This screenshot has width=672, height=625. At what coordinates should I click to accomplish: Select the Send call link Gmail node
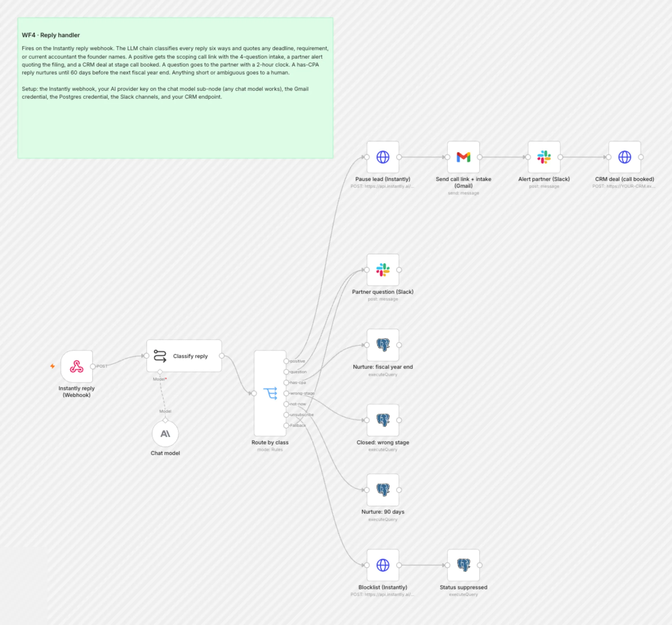tap(463, 157)
